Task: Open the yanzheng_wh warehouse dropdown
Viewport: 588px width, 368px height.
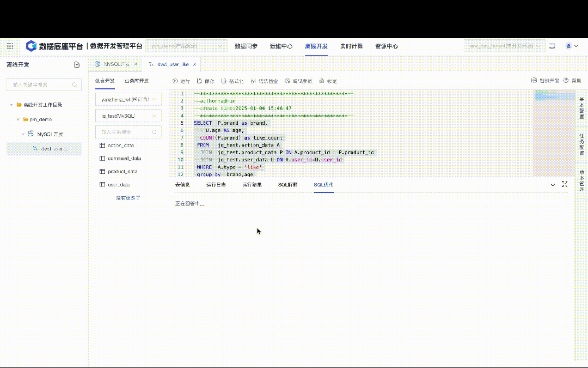Action: coord(128,100)
